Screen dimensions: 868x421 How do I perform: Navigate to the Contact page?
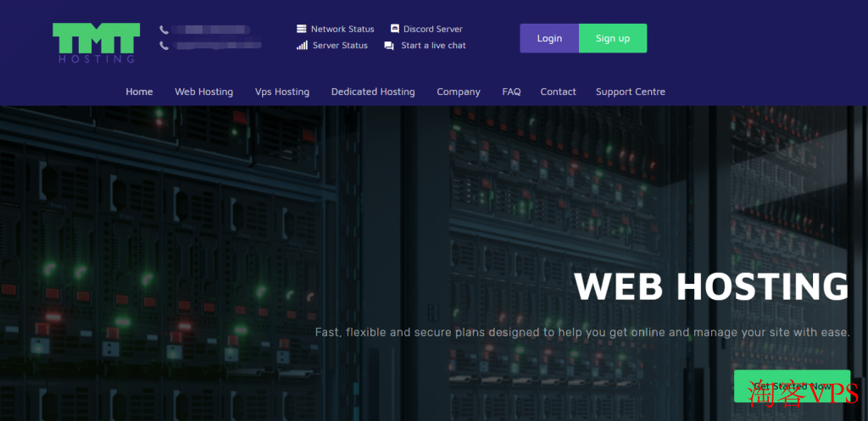[x=558, y=91]
